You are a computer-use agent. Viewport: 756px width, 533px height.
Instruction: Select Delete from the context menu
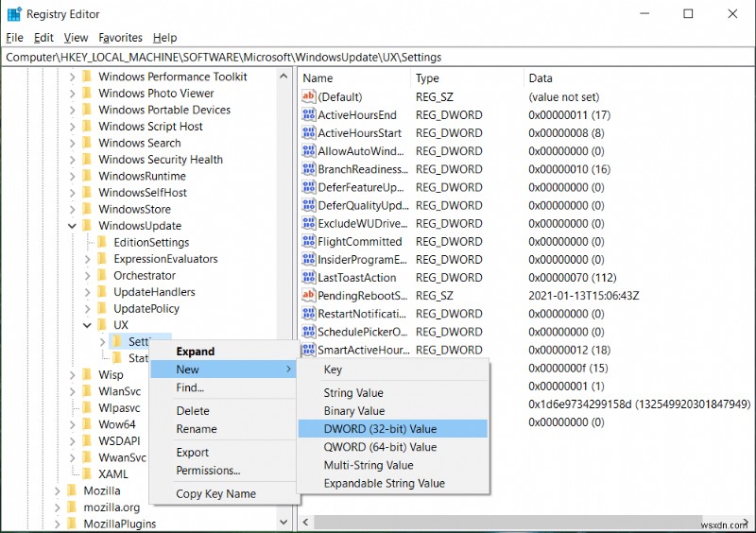coord(223,411)
